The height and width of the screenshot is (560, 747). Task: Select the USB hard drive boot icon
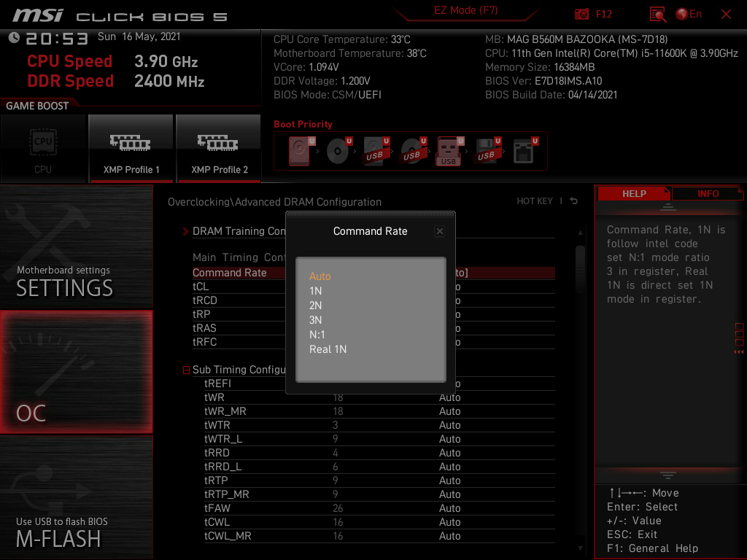coord(376,151)
